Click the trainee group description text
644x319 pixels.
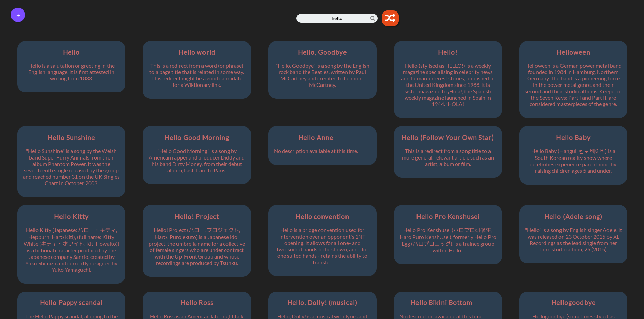[448, 240]
